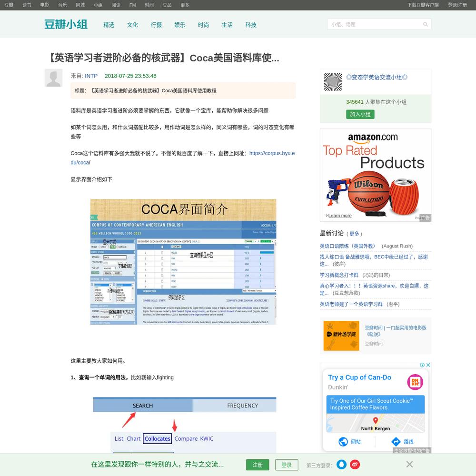Open author INTP's profile link
Screen dimensions: 476x476
click(91, 76)
